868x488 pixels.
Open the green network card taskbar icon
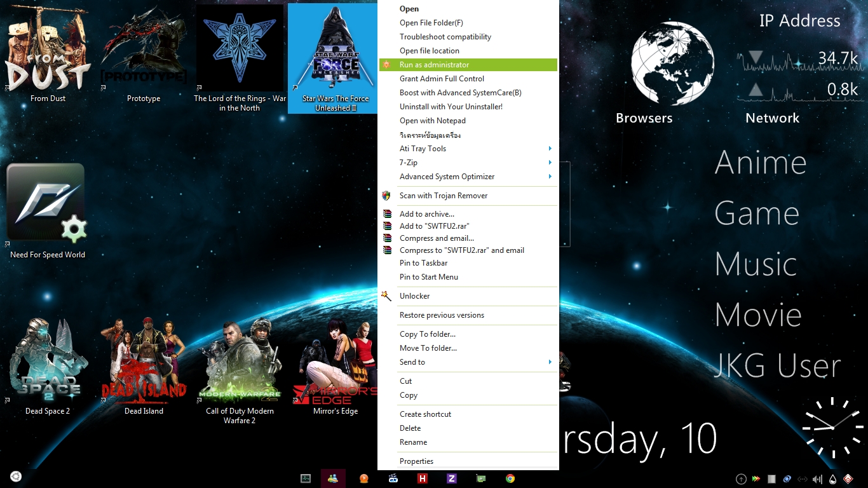point(481,478)
